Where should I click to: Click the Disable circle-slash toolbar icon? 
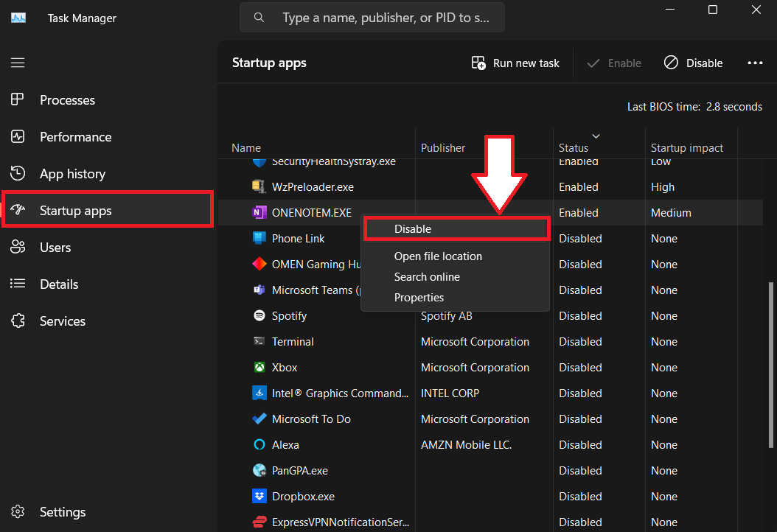[671, 63]
